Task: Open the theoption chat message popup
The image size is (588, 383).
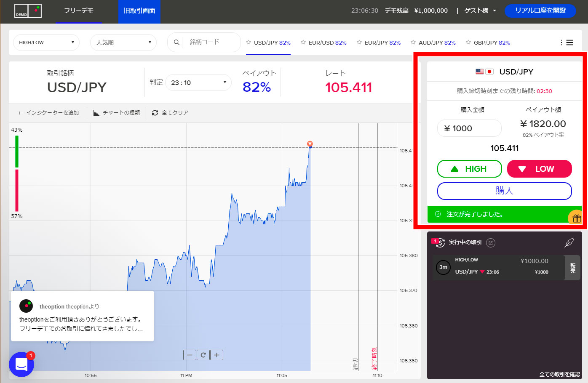Action: coord(83,316)
